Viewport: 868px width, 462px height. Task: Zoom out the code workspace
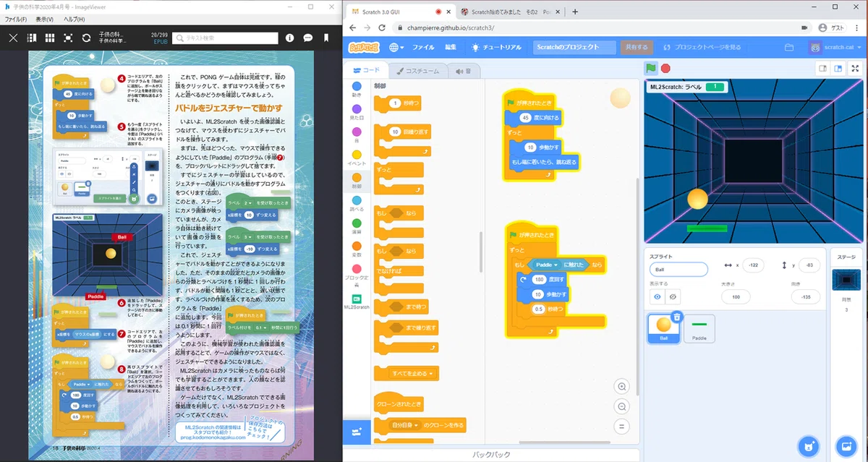621,406
